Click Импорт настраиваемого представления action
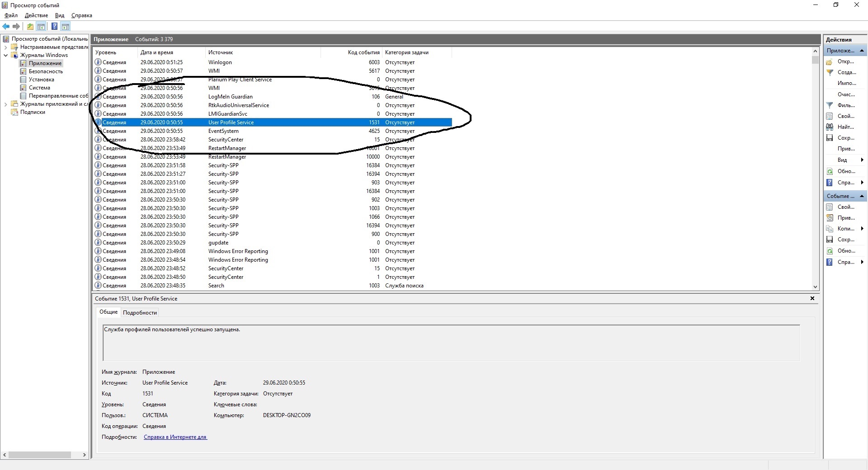Viewport: 868px width, 470px height. (x=846, y=83)
